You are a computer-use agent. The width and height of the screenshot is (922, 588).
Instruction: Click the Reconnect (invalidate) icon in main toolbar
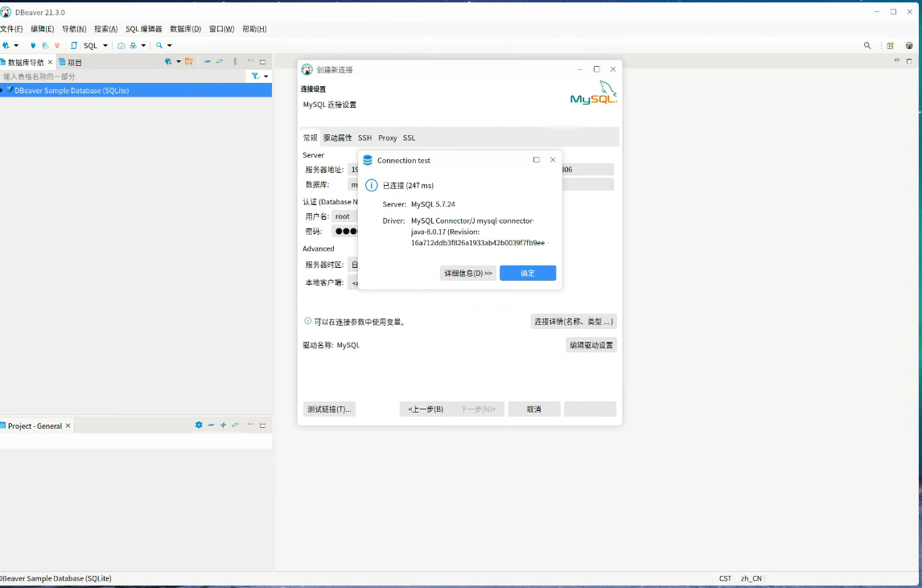[45, 45]
